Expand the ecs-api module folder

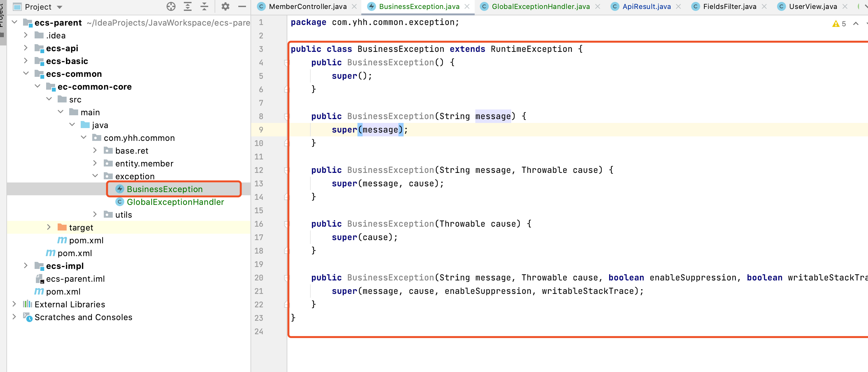coord(26,48)
